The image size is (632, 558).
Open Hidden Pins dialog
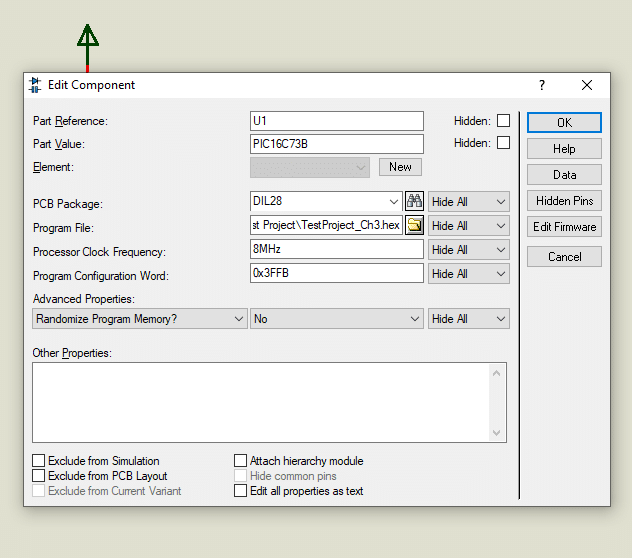[564, 201]
